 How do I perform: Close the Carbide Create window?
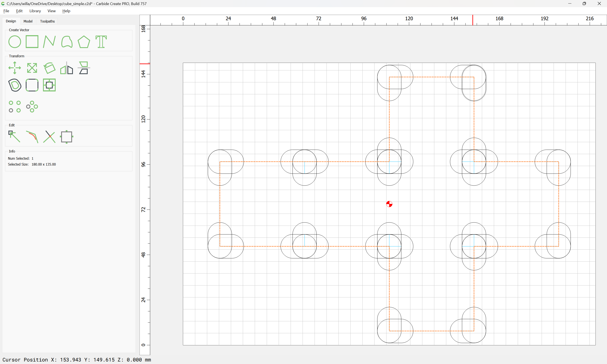tap(599, 4)
